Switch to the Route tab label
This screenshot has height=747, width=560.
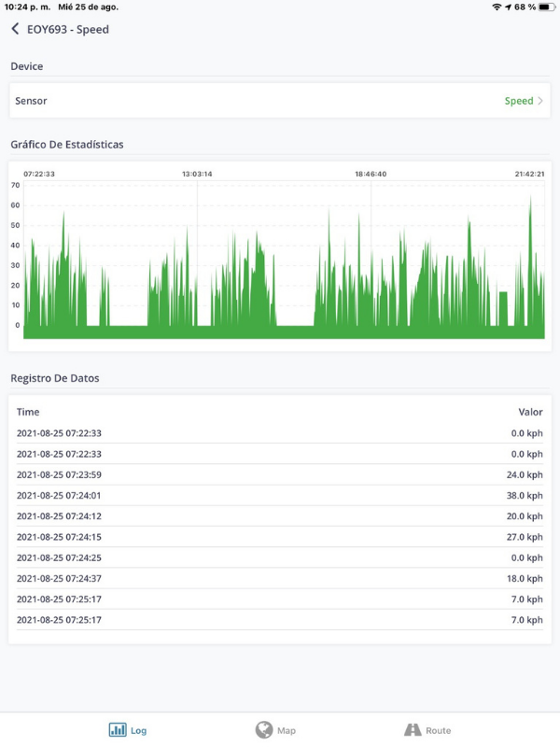pos(438,730)
